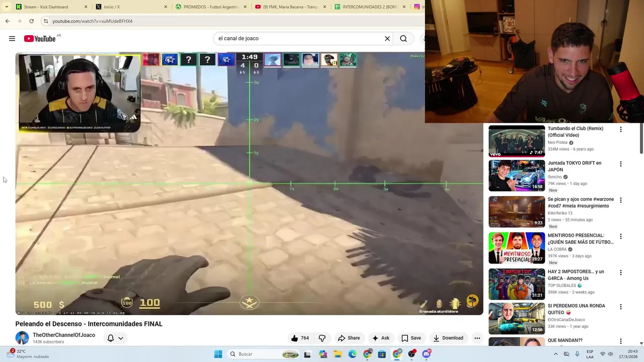This screenshot has width=644, height=362.
Task: Open options menu for Juntada TOKYO DRIFT video
Action: tap(620, 164)
